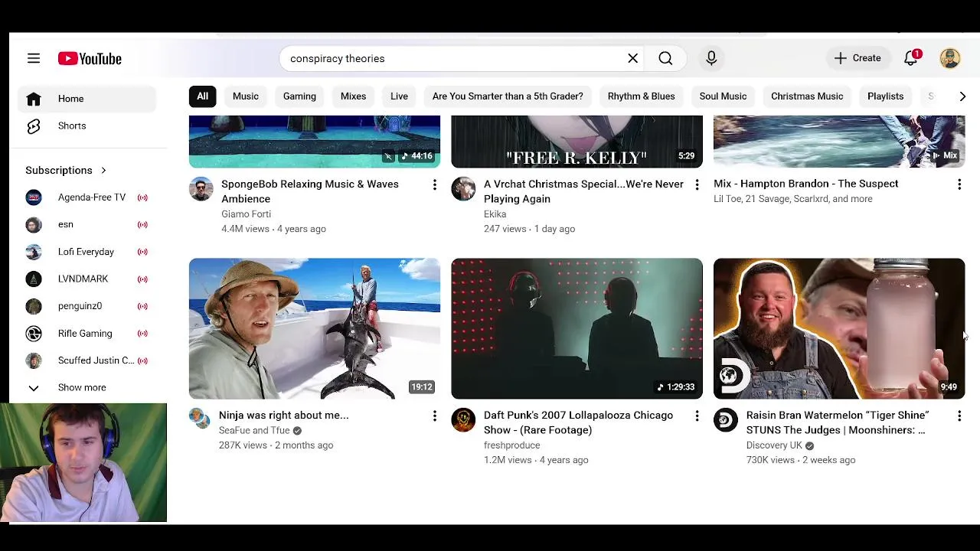
Task: Click live indicator next to Agenda-Free TV
Action: pos(142,197)
